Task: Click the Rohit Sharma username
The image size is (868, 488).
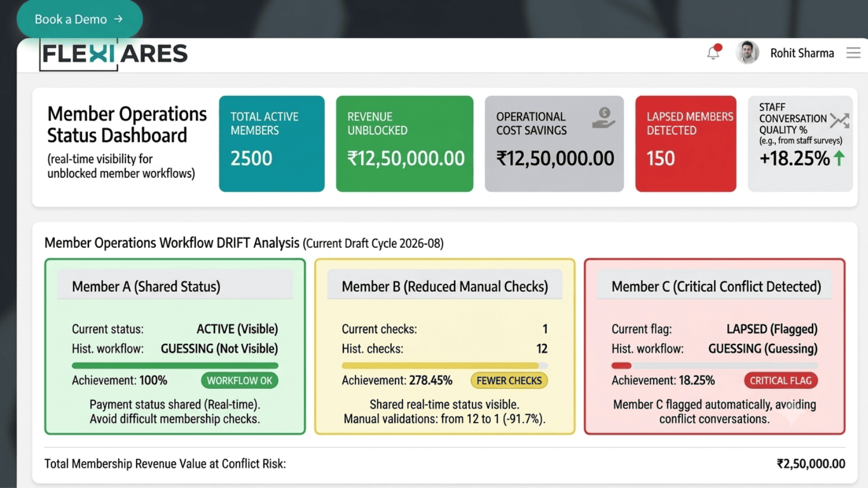Action: point(802,53)
